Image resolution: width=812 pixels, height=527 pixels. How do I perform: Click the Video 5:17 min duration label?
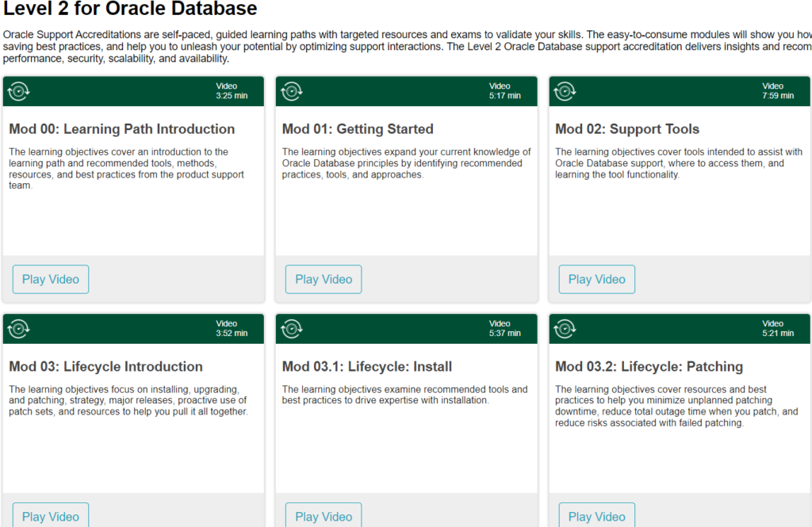point(505,91)
